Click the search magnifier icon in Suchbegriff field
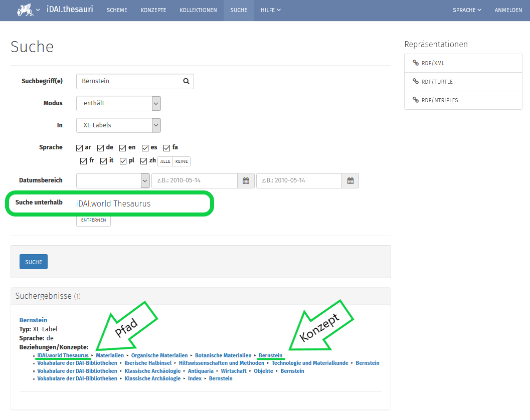Screen dimensions: 530x420 186,81
